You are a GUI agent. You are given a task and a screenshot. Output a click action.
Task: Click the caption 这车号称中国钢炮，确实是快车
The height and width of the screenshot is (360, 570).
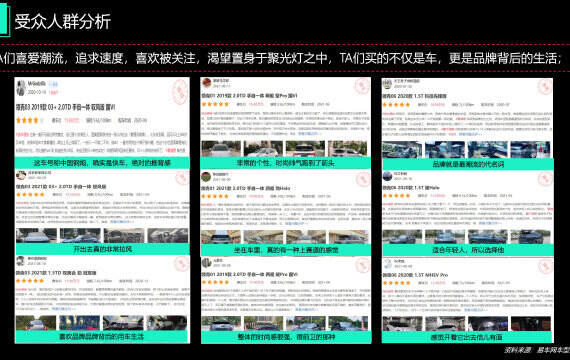pos(102,163)
